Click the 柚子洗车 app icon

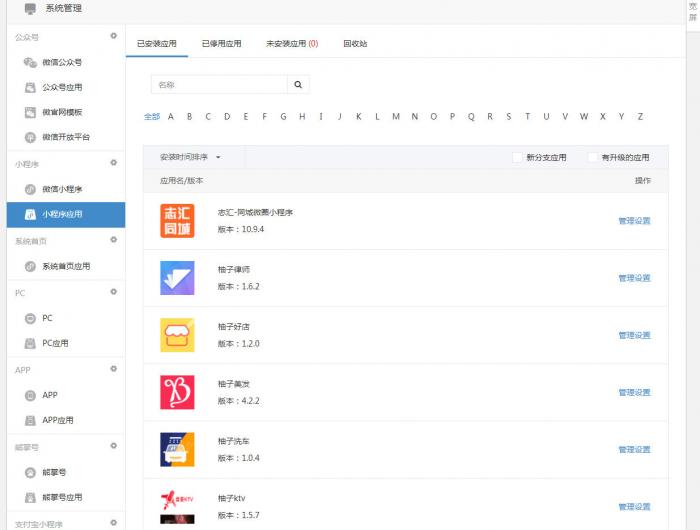[x=177, y=449]
